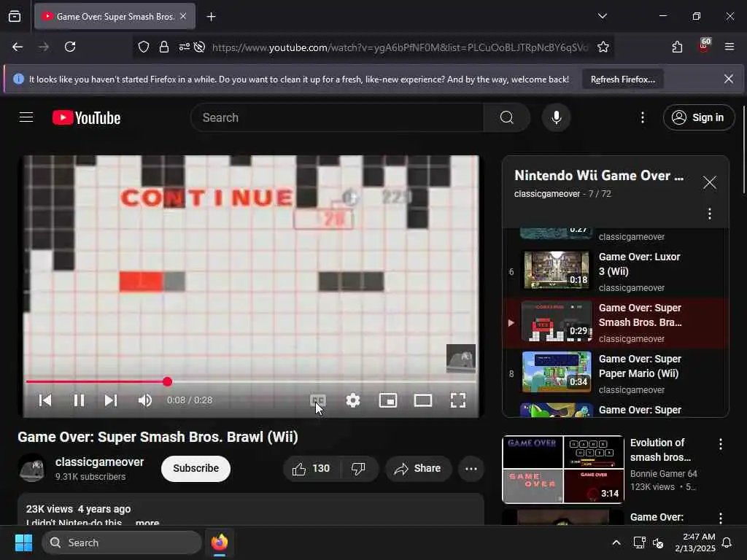Viewport: 747px width, 560px height.
Task: Open YouTube settings three-dot menu near Sign in
Action: (642, 117)
